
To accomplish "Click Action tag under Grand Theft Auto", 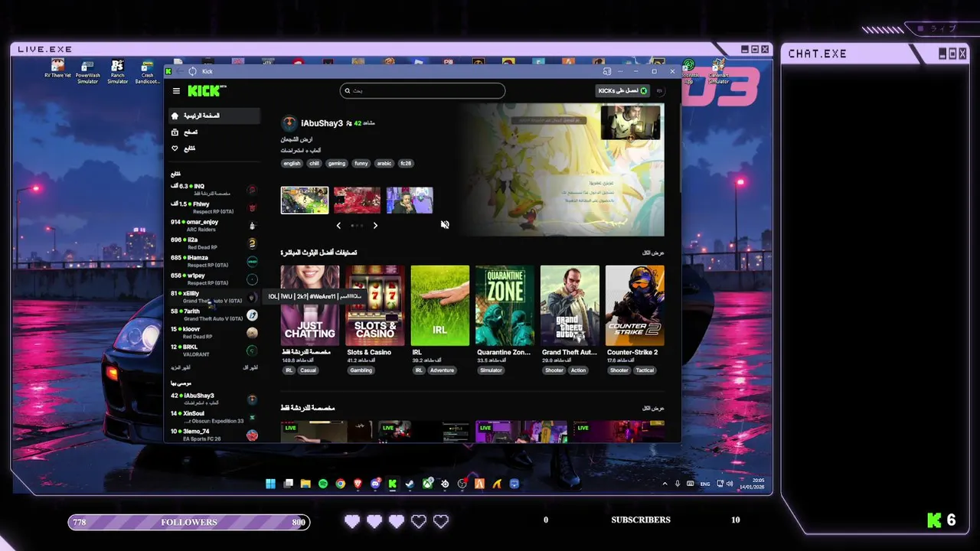I will point(578,370).
